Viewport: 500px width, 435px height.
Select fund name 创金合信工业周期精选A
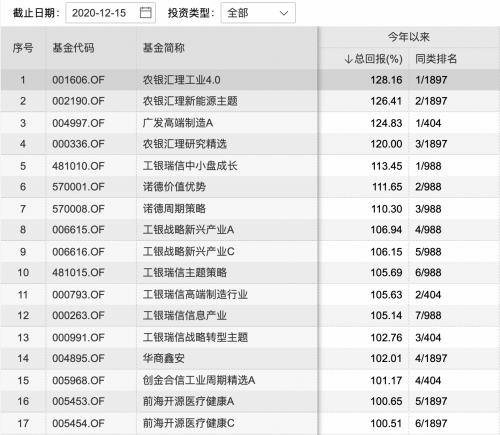199,381
